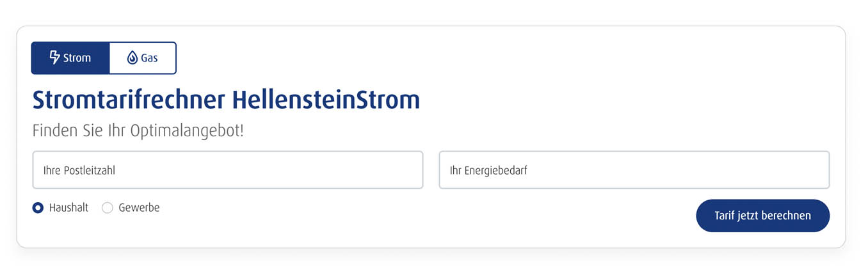
Task: Select the Haushalt radio button
Action: (38, 208)
